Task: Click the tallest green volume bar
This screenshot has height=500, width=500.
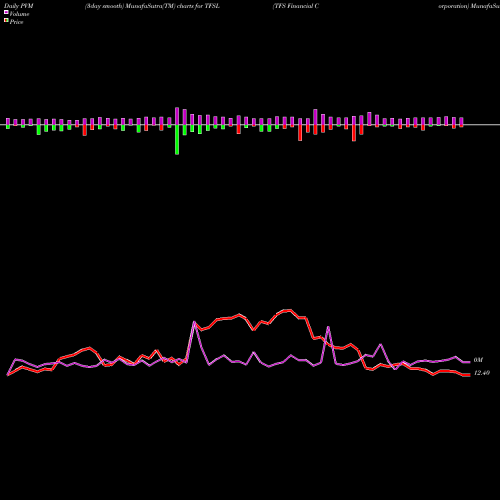Action: pos(177,139)
